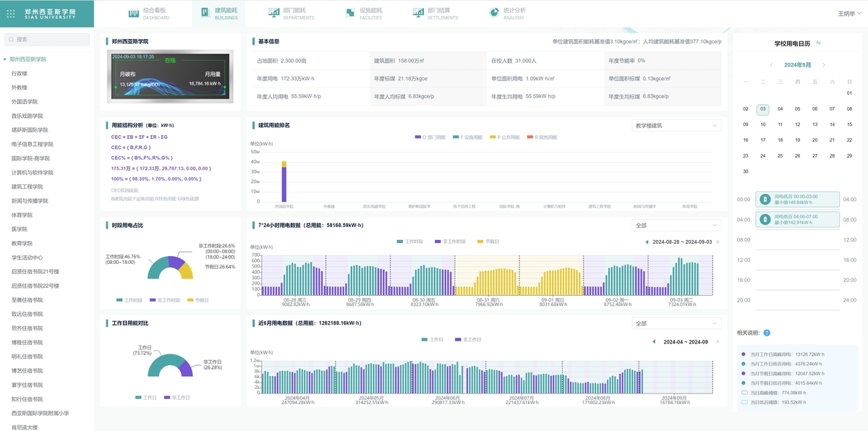Viewport: 868px width, 431px height.
Task: Open the 全部 dropdown for 近6月用电数据
Action: 676,323
